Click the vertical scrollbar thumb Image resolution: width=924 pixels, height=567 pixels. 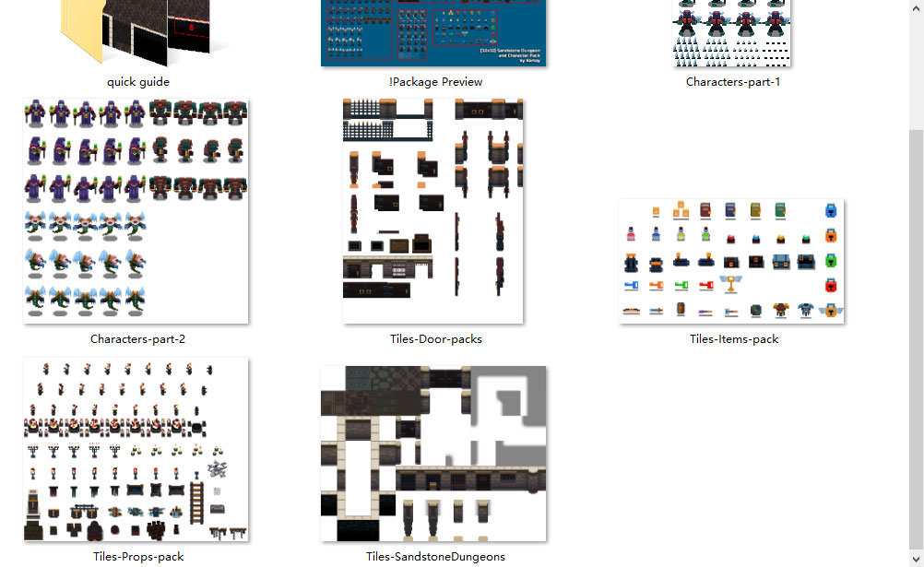pyautogui.click(x=916, y=332)
